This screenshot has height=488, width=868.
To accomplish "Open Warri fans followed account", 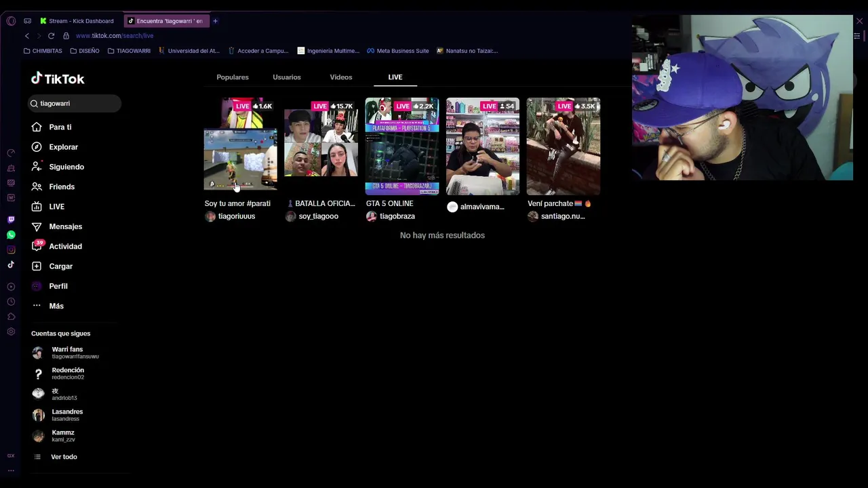I will click(66, 352).
